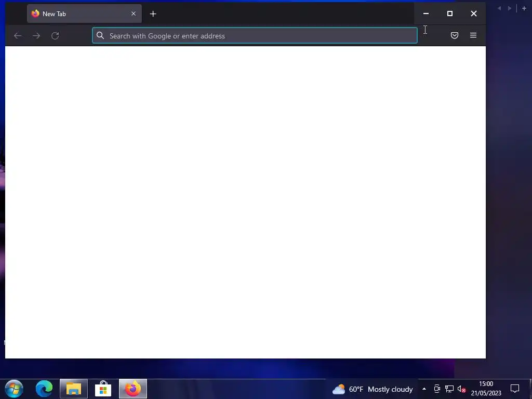
Task: Open Firefox application hamburger menu
Action: (473, 35)
